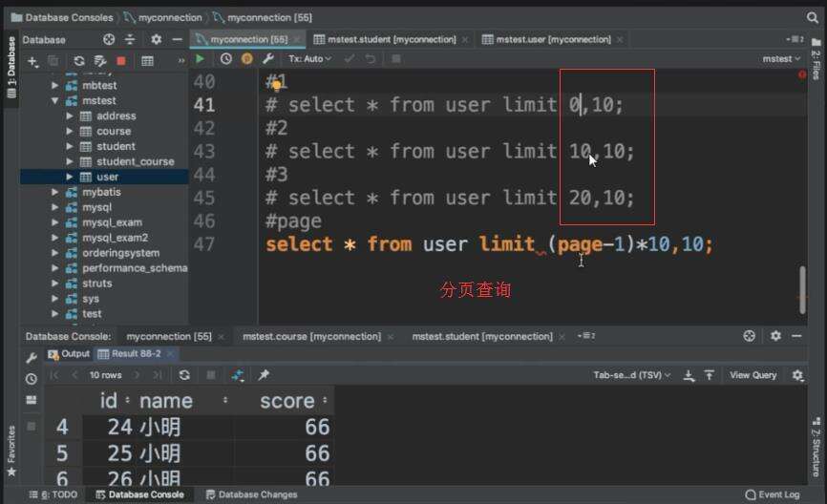Image resolution: width=827 pixels, height=504 pixels.
Task: Collapse the mstest schema node
Action: click(54, 100)
